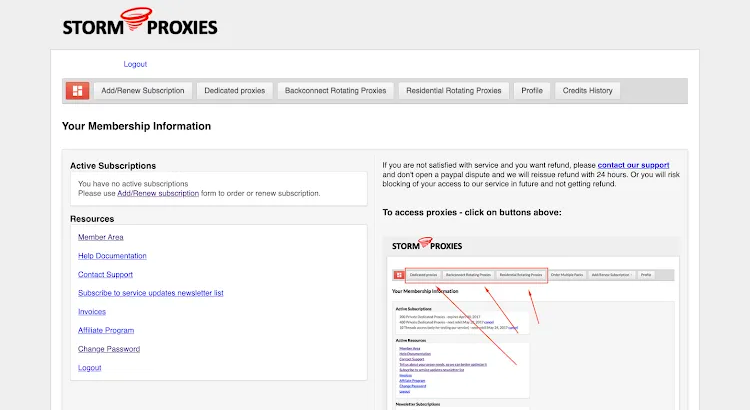Subscribe to service updates newsletter list

click(x=151, y=293)
